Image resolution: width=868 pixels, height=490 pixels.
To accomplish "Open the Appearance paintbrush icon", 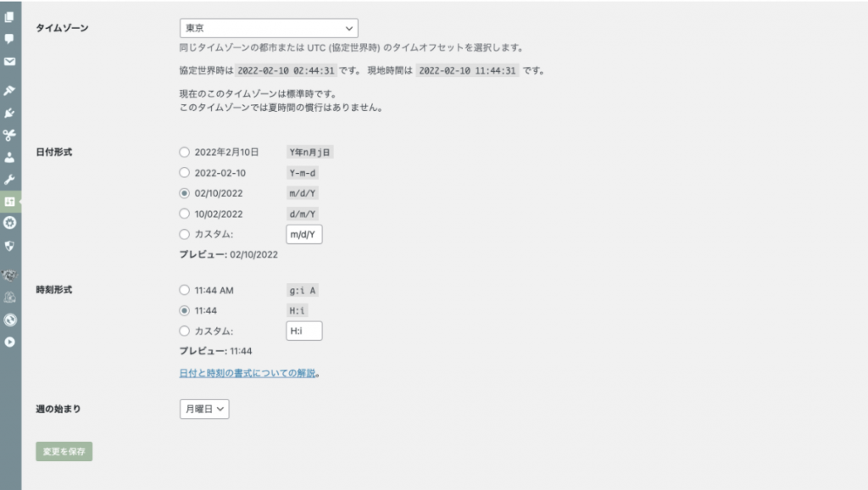I will pos(9,91).
